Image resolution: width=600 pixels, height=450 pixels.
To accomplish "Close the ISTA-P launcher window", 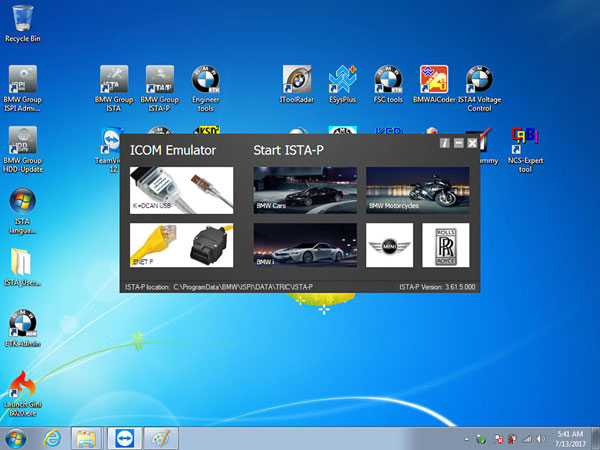I will pos(472,143).
